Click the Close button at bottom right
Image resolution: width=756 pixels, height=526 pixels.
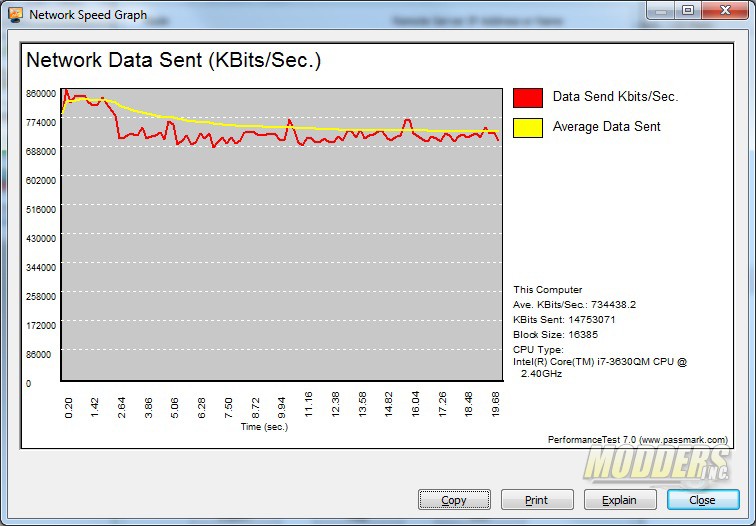[702, 500]
